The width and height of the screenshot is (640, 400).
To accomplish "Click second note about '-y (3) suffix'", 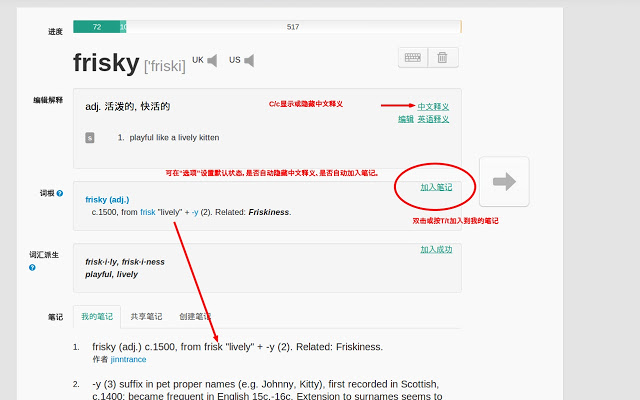I will pos(267,390).
